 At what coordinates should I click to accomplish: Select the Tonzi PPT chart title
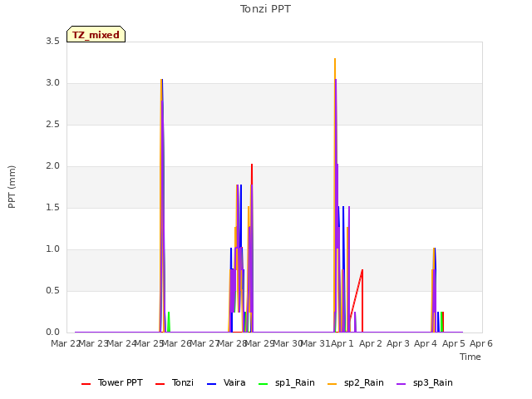[x=265, y=9]
